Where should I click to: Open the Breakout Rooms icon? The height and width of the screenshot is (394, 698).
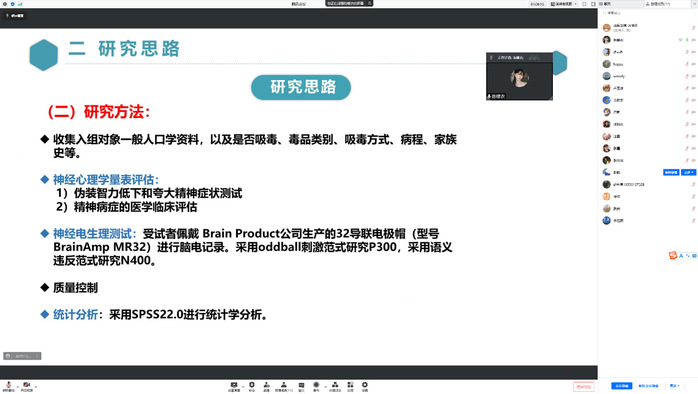[335, 386]
